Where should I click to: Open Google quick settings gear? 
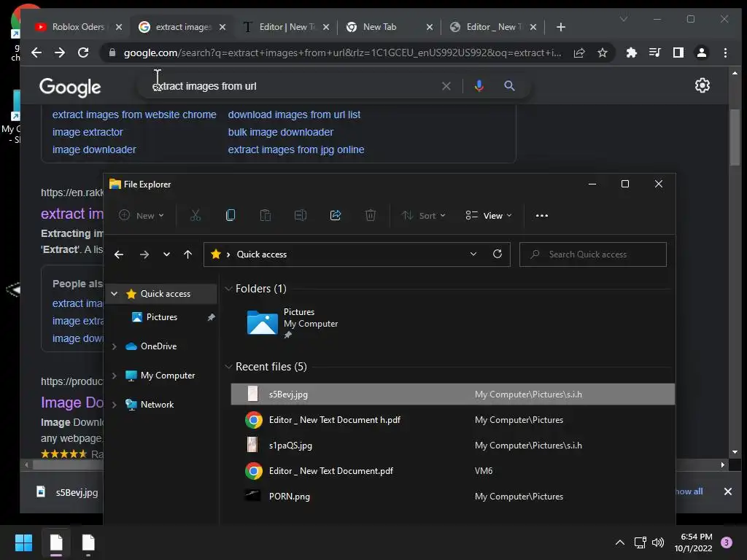click(703, 86)
